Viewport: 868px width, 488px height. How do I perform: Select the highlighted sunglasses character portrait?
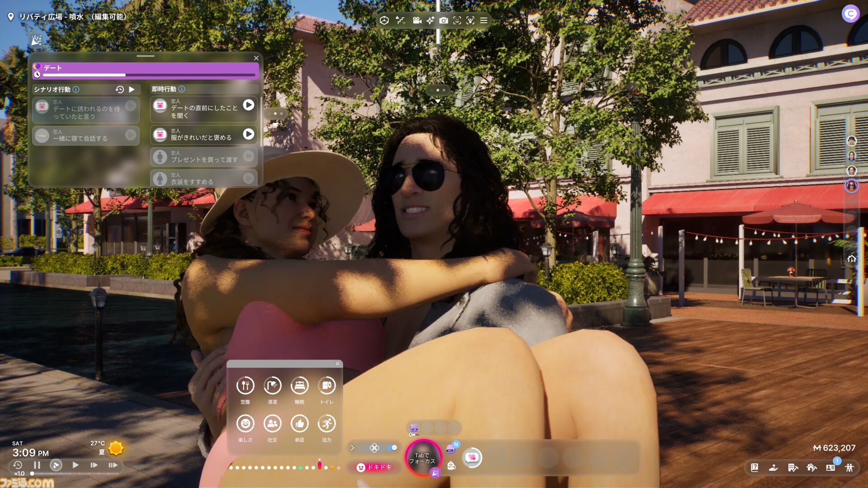(852, 186)
